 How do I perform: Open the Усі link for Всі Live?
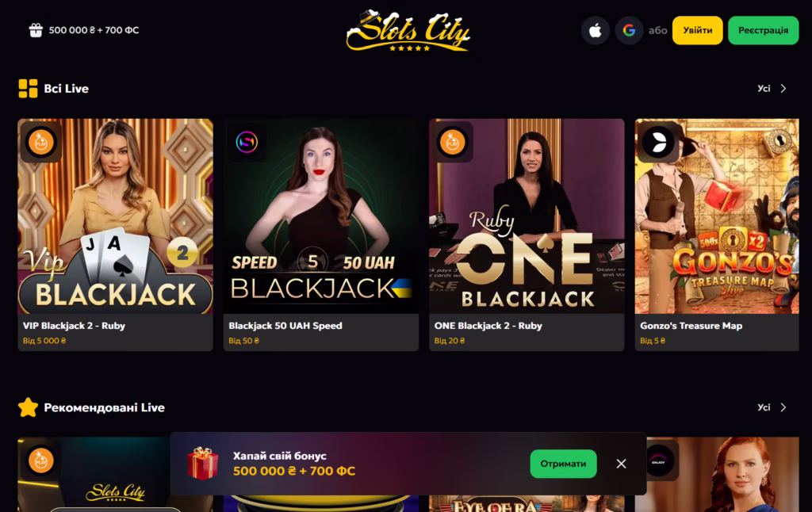click(764, 89)
